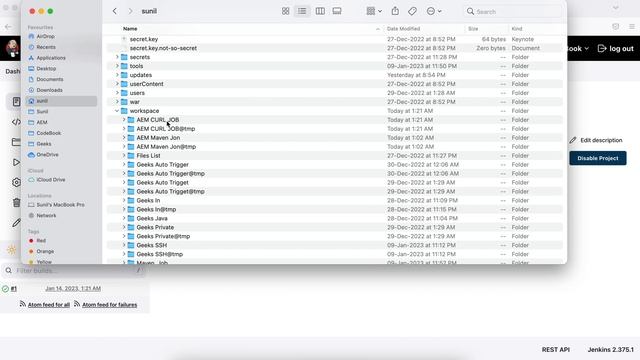Open AirDrop in Finder sidebar
This screenshot has height=360, width=640.
(45, 36)
